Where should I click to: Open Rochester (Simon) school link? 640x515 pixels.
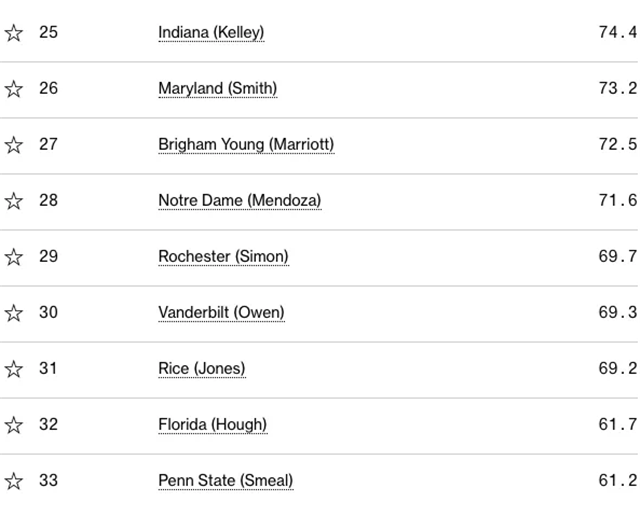tap(223, 257)
